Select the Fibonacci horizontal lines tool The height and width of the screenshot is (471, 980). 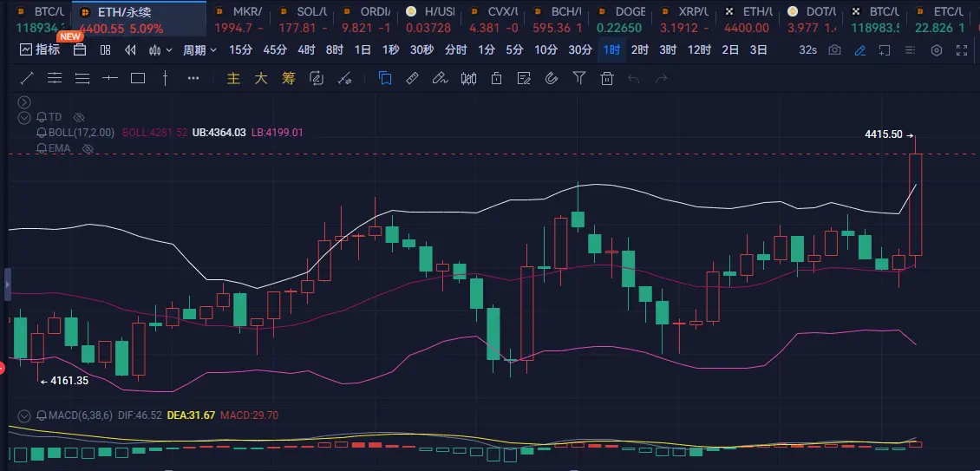(82, 78)
